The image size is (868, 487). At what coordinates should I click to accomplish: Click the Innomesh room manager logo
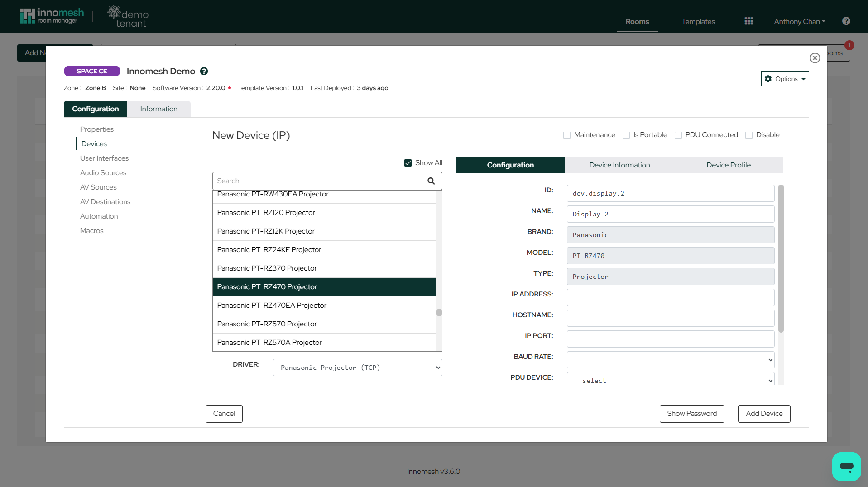point(52,16)
